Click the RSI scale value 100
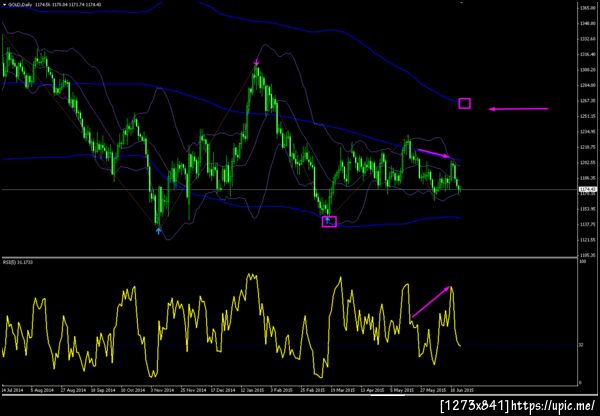The width and height of the screenshot is (600, 416). click(583, 262)
